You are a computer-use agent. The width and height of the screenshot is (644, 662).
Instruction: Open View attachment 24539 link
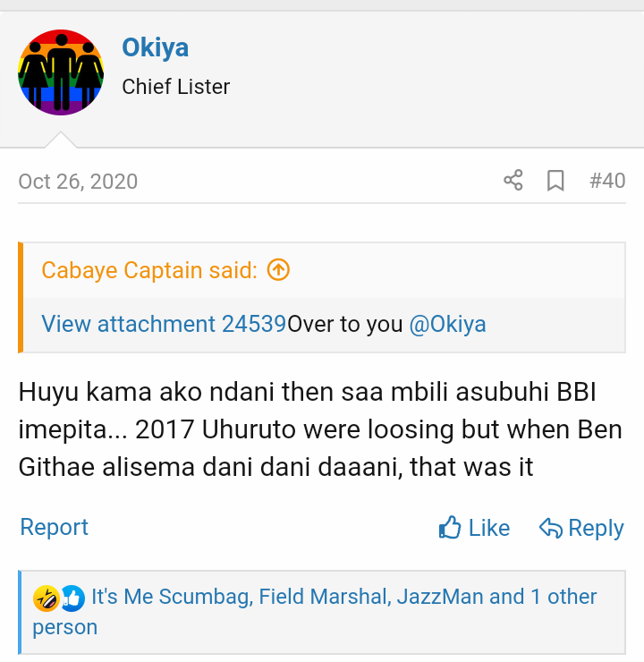click(x=165, y=324)
